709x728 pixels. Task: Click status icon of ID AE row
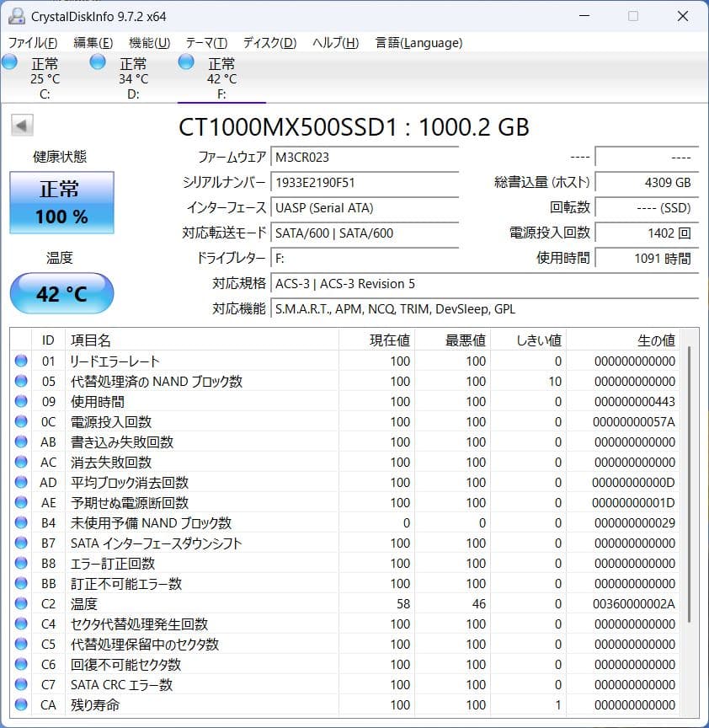(21, 502)
